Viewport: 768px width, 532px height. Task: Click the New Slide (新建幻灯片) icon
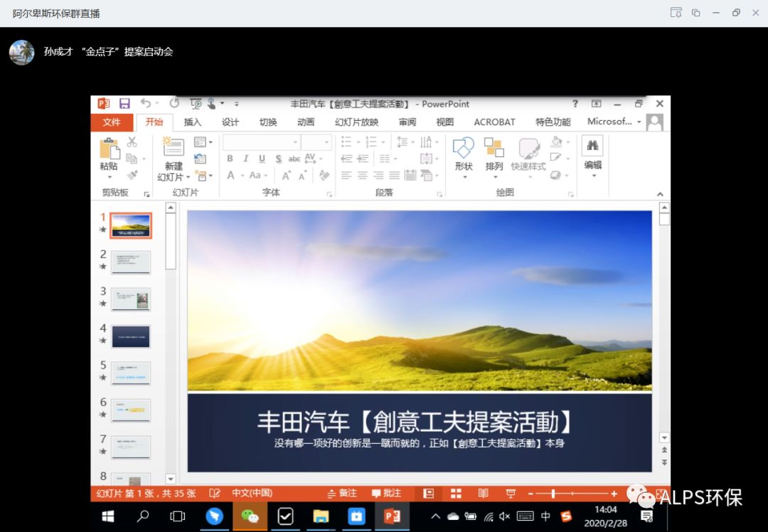[x=173, y=147]
